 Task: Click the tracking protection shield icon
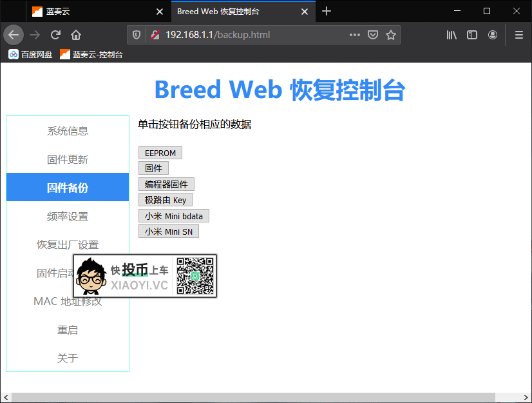[137, 35]
